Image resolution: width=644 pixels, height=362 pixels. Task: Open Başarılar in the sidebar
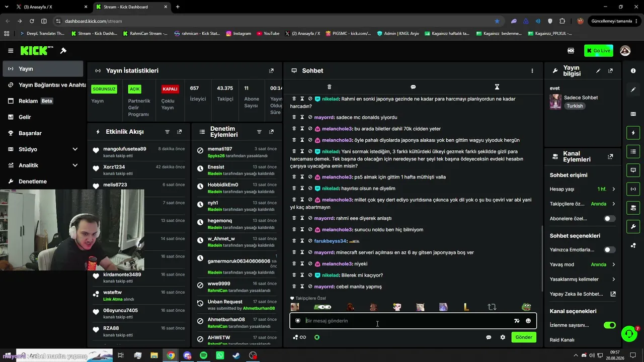click(x=43, y=133)
